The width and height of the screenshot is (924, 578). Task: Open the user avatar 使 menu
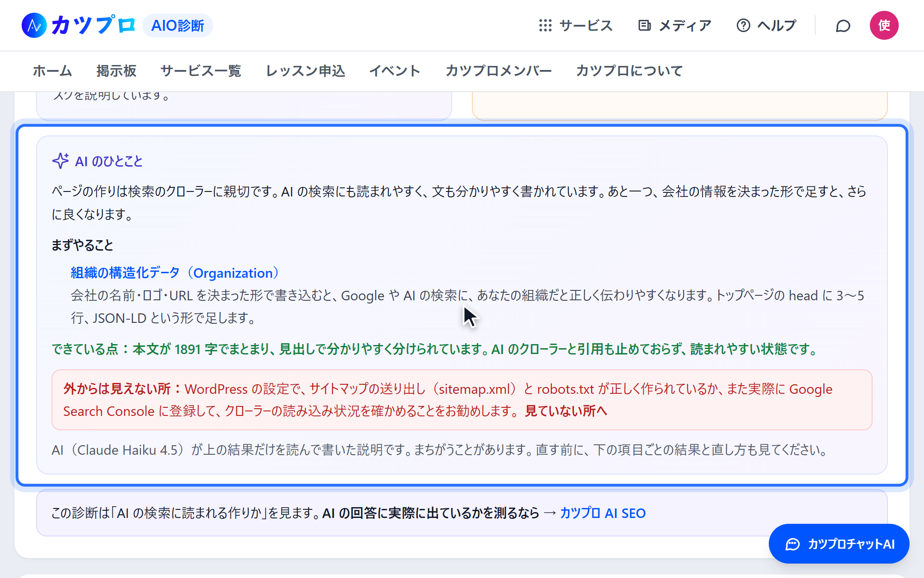tap(884, 25)
